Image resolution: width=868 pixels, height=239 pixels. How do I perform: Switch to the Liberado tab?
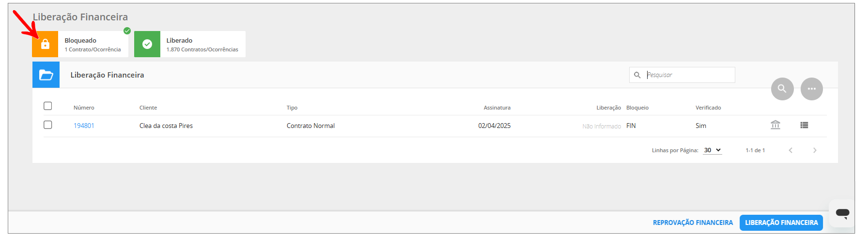coord(202,44)
